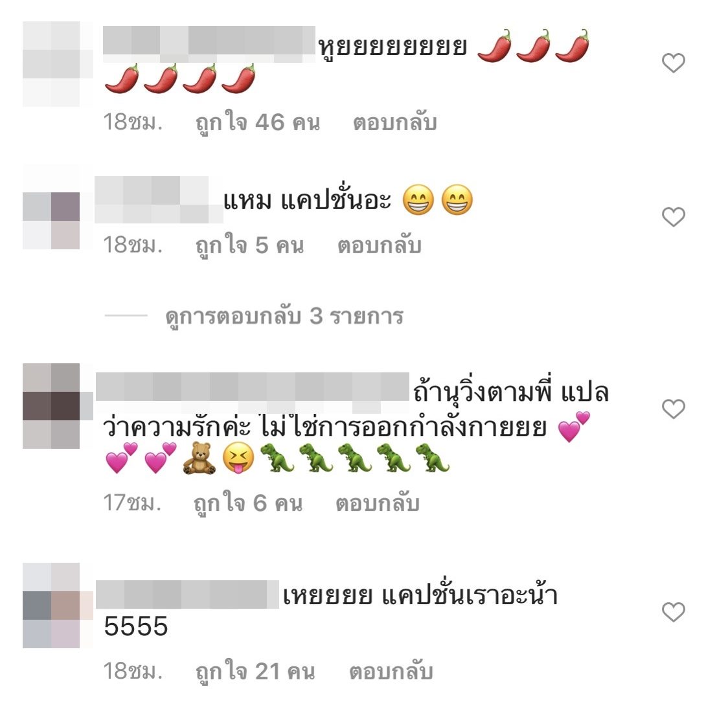
Task: Open "ถูกใจ 6 คน" likes list
Action: click(x=249, y=503)
